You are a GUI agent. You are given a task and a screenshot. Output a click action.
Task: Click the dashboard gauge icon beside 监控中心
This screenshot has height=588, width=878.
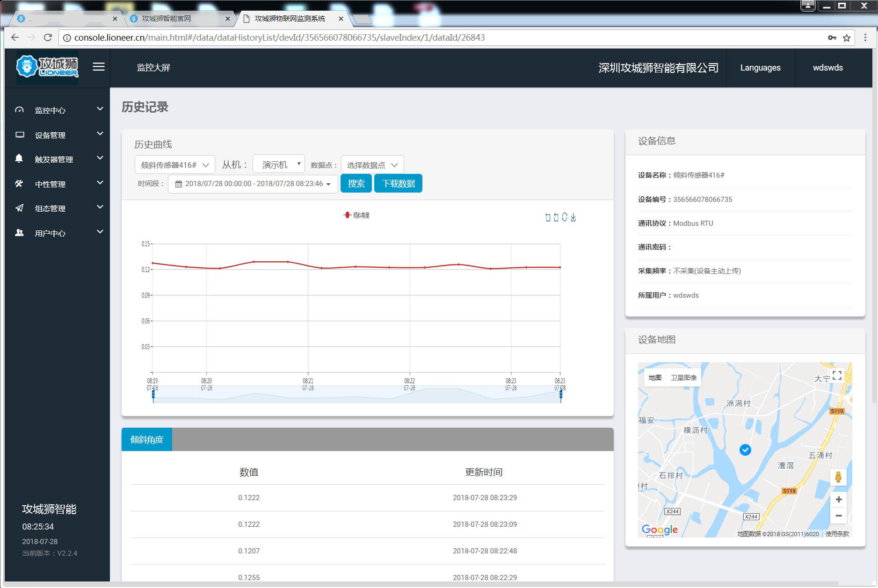click(19, 110)
